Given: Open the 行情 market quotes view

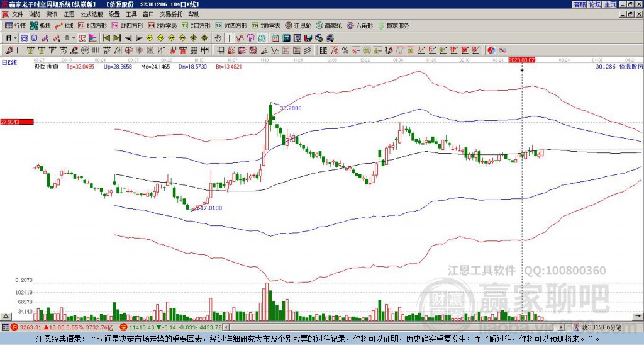Looking at the screenshot, I should tap(15, 25).
